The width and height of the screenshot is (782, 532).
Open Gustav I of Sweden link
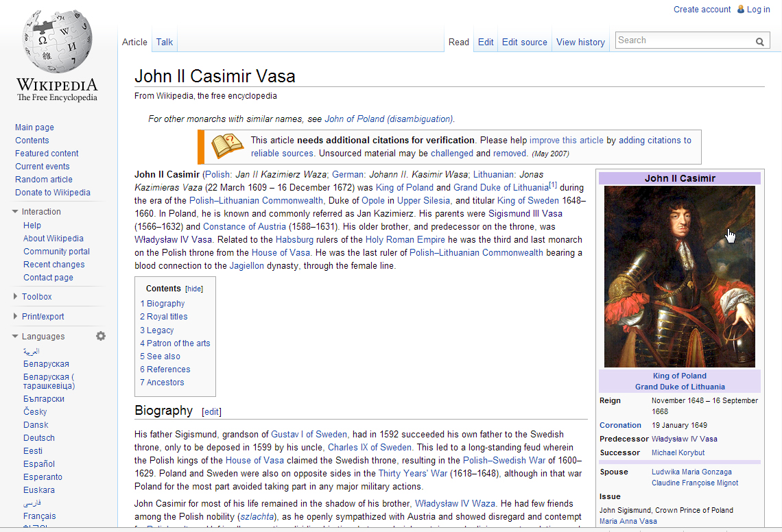pyautogui.click(x=309, y=434)
